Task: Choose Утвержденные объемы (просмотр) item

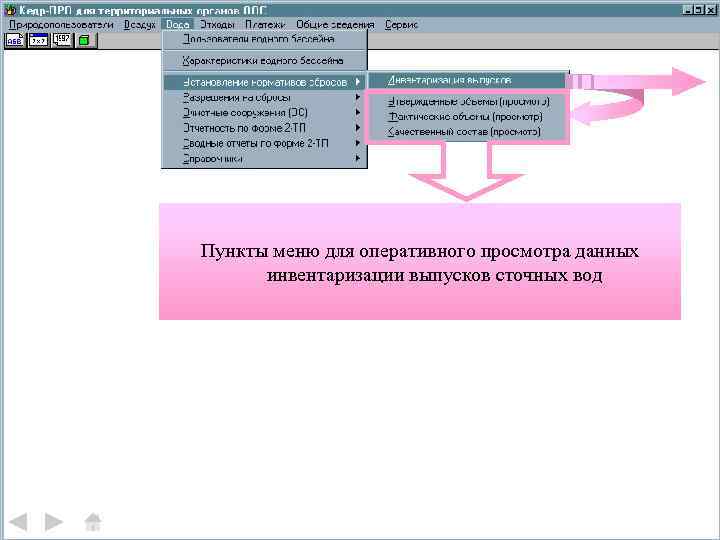Action: pyautogui.click(x=467, y=101)
